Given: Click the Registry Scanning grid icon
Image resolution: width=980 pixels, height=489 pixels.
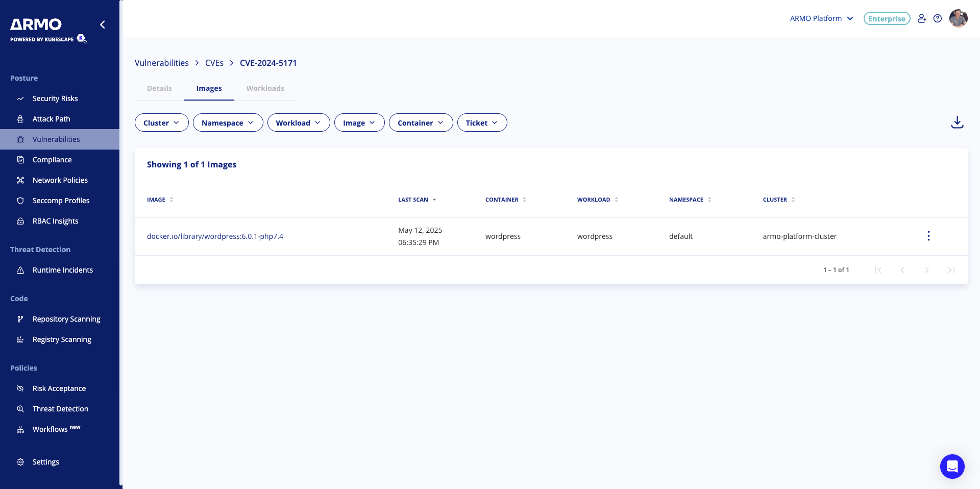Looking at the screenshot, I should click(x=20, y=339).
